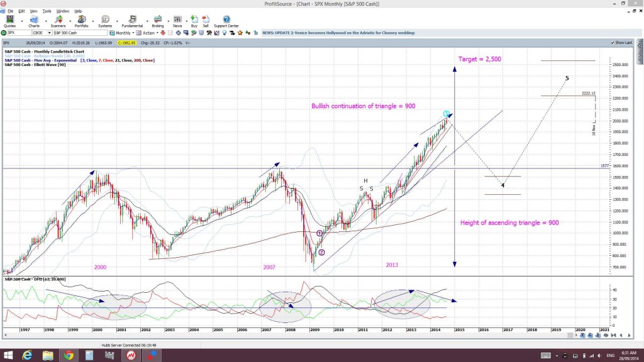Click the chart horizontal scrollbar thumb
This screenshot has width=644, height=362.
[x=570, y=336]
